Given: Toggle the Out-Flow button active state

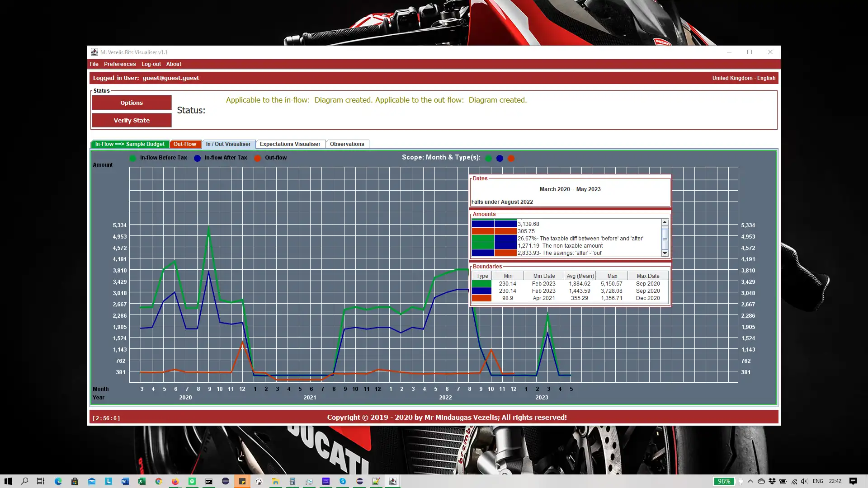Looking at the screenshot, I should (x=185, y=144).
